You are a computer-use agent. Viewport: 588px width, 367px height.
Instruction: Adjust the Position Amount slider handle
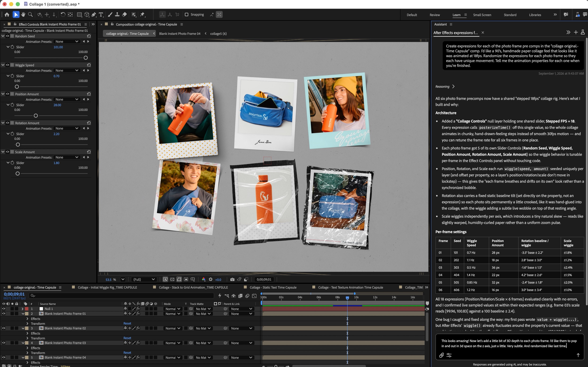(x=36, y=116)
